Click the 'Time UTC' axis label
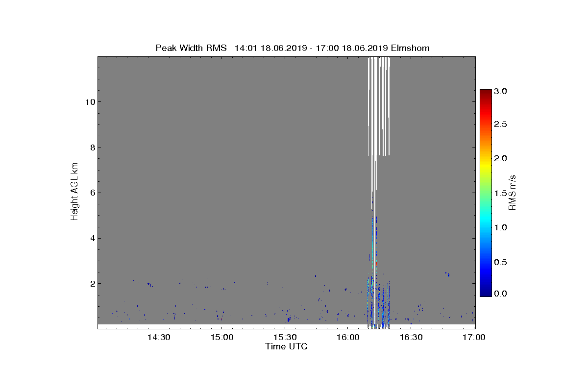This screenshot has width=588, height=392. [287, 346]
